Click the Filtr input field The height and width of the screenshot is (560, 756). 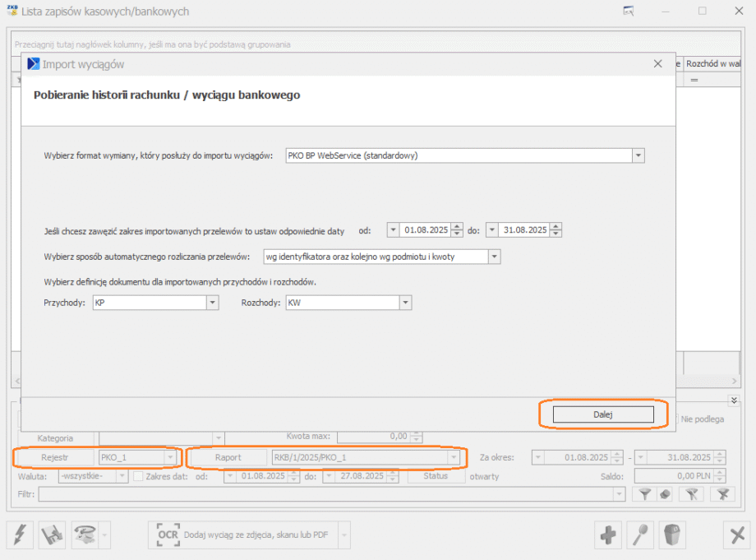coord(326,494)
